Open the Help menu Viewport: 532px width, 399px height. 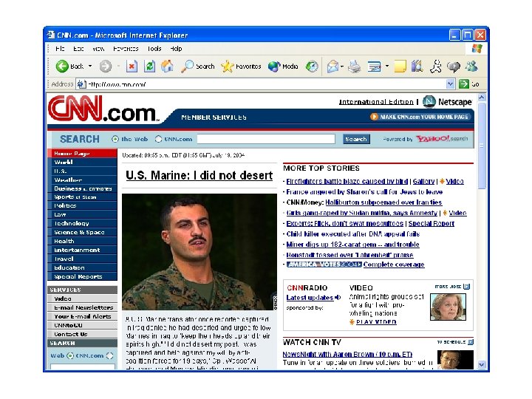click(176, 49)
